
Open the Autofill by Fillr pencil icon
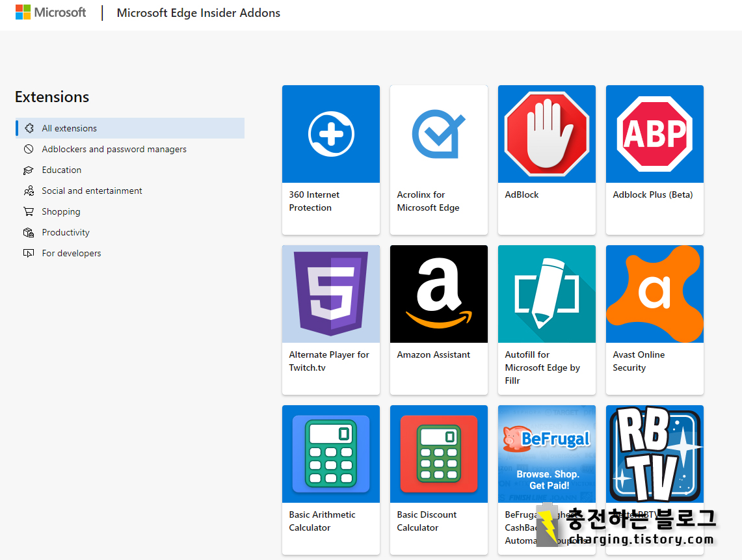pos(546,294)
